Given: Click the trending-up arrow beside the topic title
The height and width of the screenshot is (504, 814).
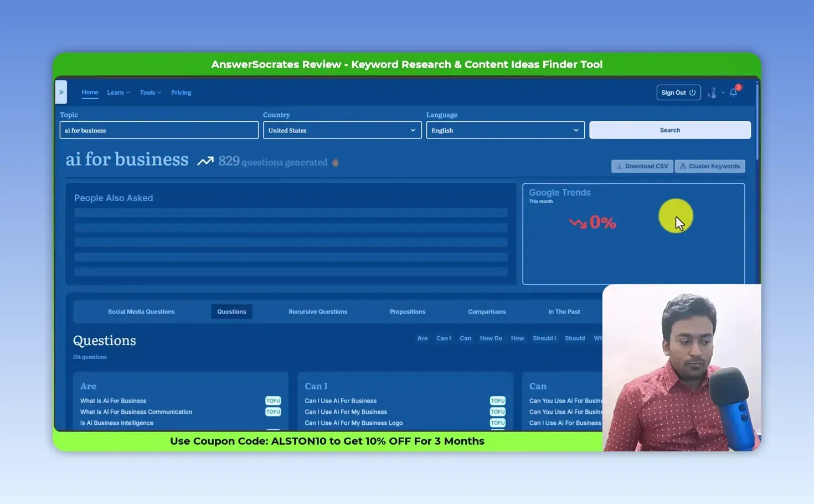Looking at the screenshot, I should click(205, 161).
